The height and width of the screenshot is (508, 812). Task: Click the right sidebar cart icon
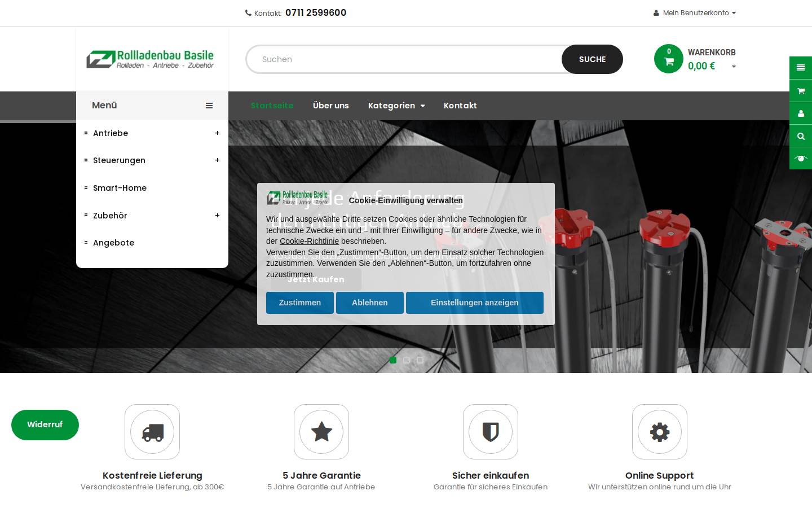801,90
